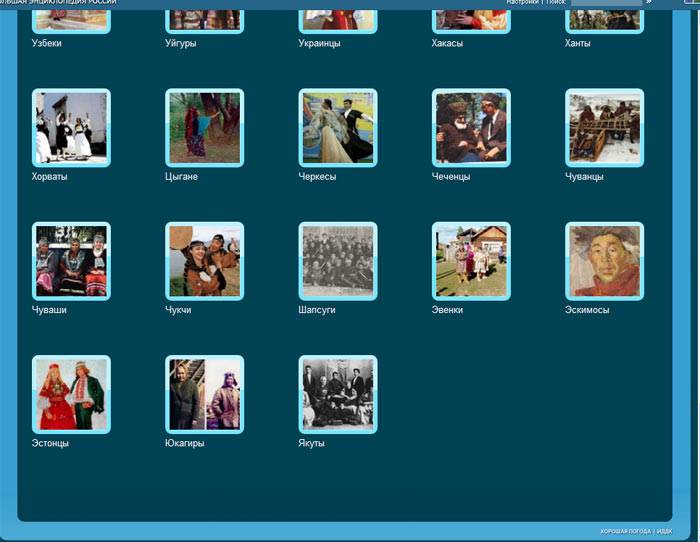
Task: Click the Чуваши text label
Action: click(x=49, y=309)
